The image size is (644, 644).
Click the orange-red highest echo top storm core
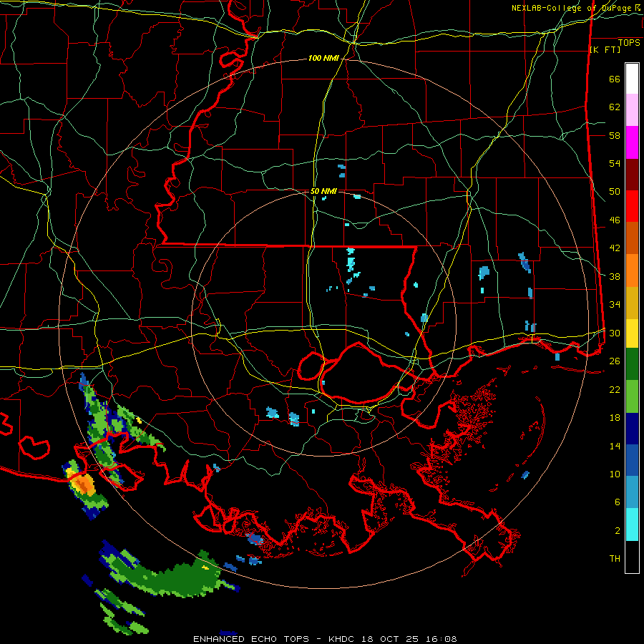tap(84, 484)
